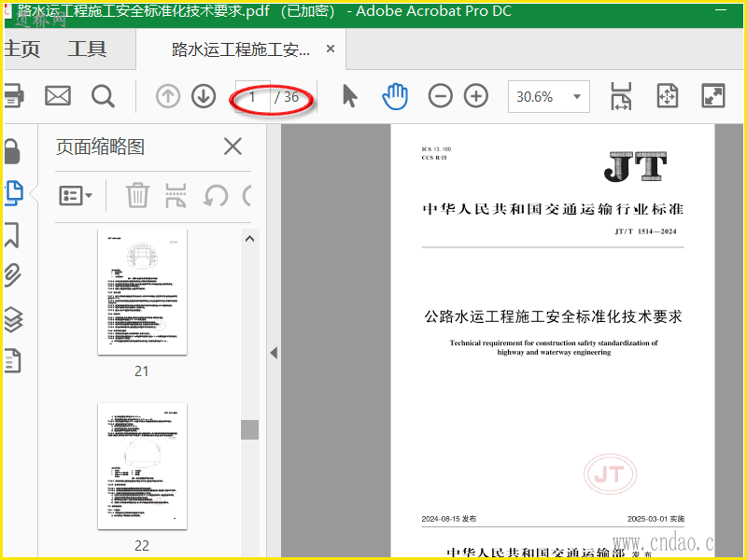Click the 页面缩略图 panel title
Viewport: 747px width, 560px height.
pos(100,147)
